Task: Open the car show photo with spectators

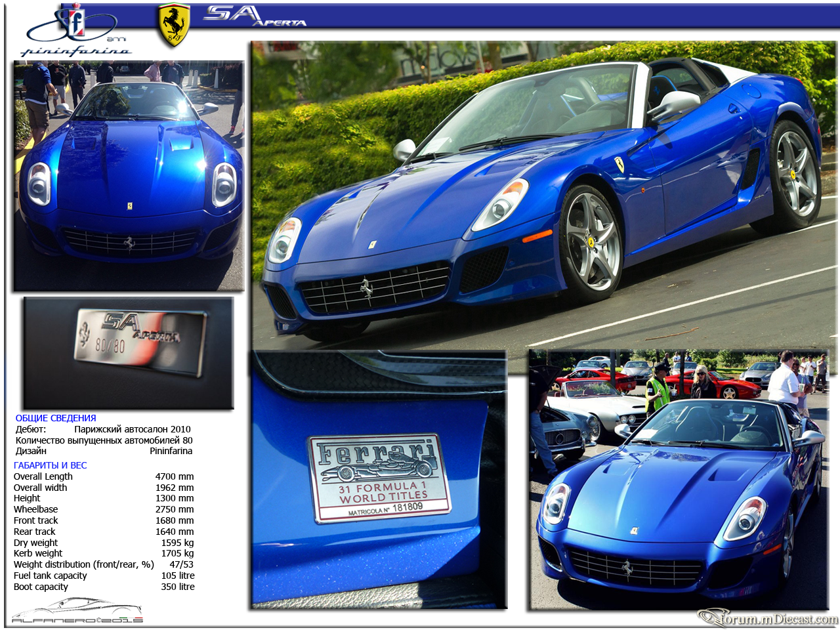Action: click(x=679, y=480)
